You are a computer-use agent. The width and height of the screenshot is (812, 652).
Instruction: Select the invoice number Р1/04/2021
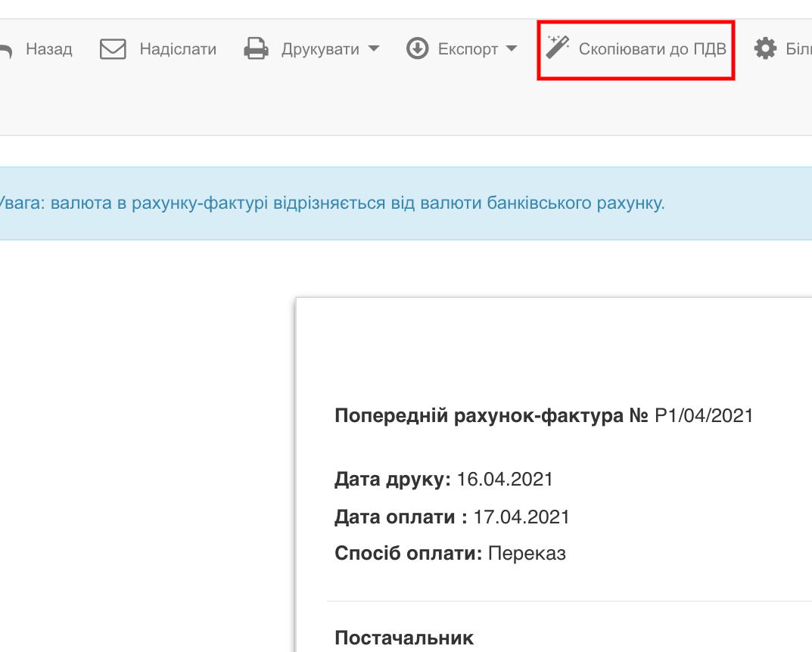coord(703,414)
